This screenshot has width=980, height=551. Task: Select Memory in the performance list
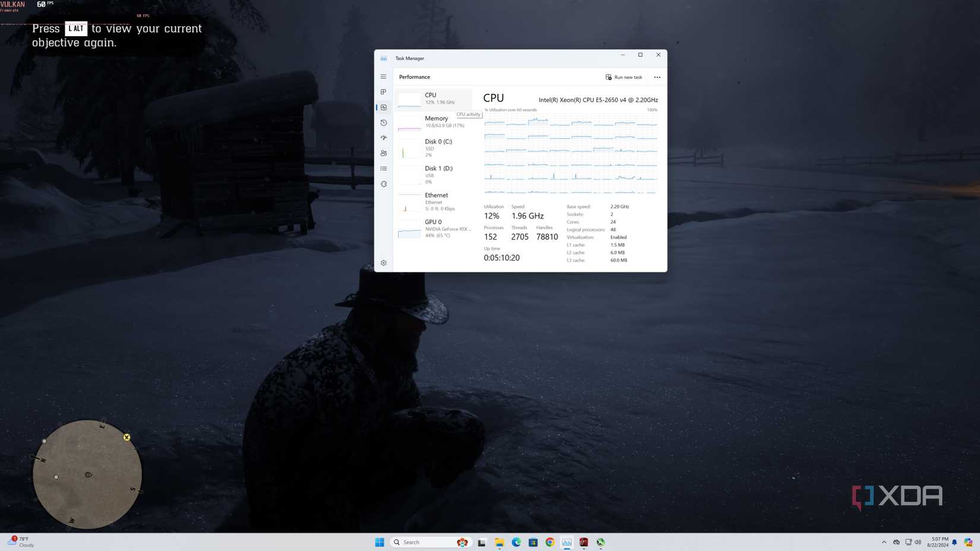pos(435,122)
